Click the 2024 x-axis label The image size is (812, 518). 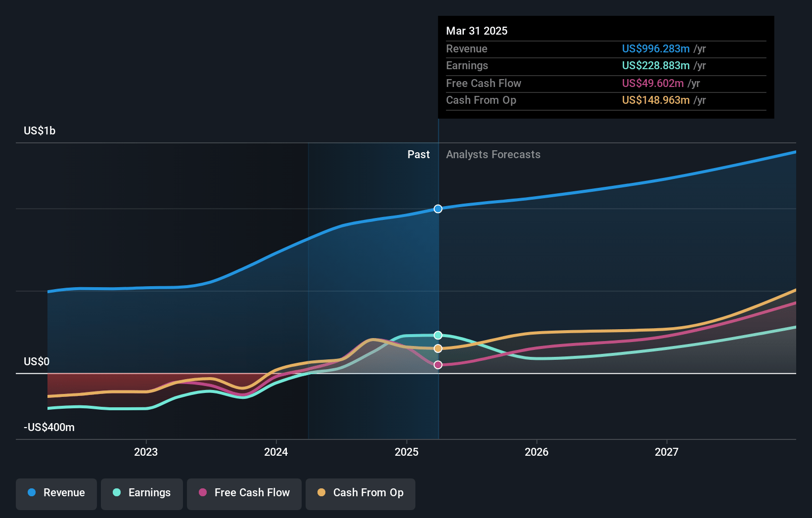[276, 452]
